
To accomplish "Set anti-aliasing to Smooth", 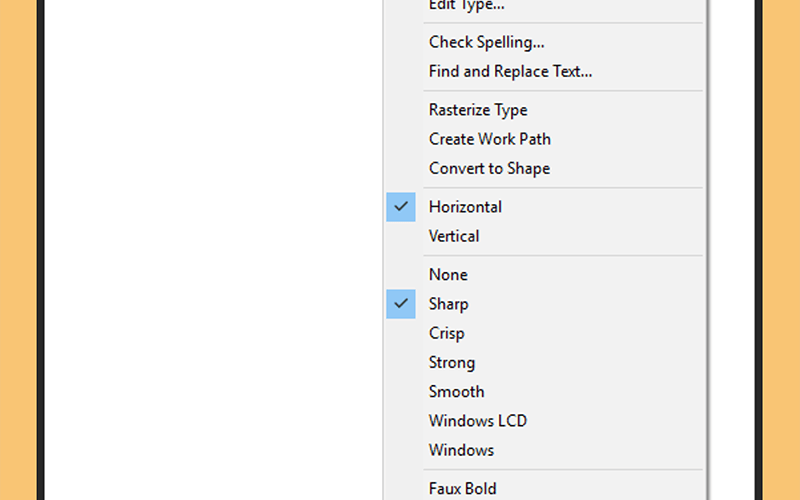I will [544, 391].
